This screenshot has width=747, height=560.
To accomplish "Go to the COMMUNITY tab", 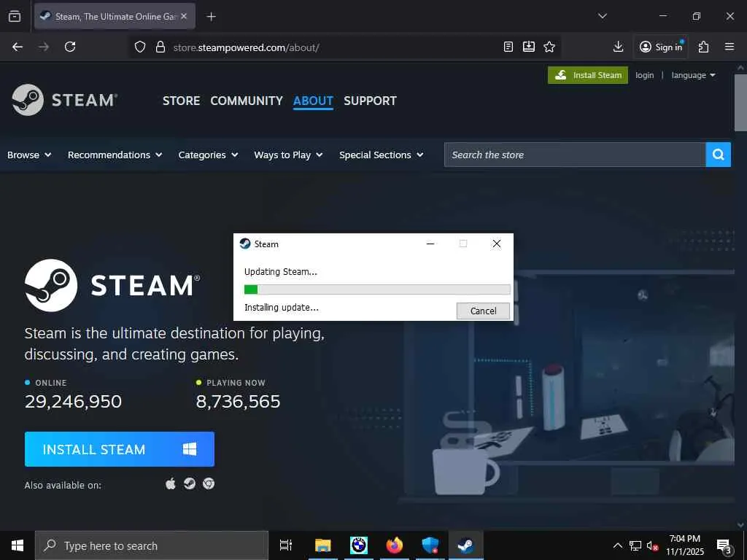I will click(247, 101).
